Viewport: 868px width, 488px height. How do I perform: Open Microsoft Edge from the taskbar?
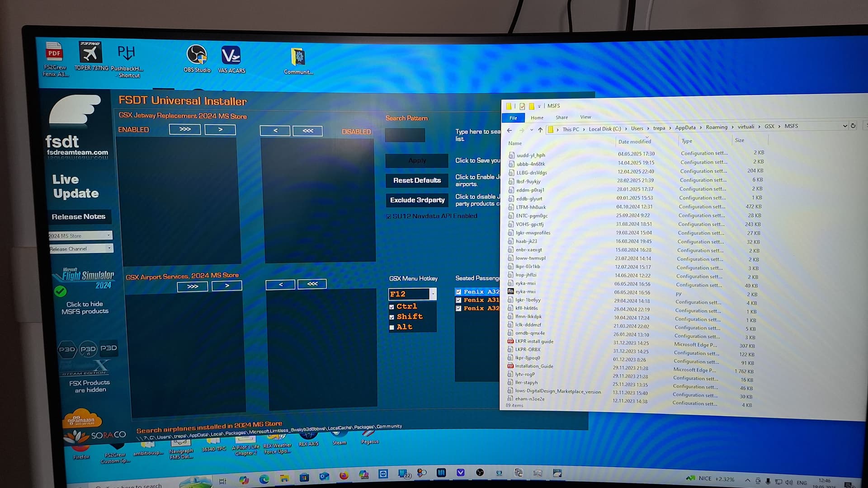click(x=264, y=479)
